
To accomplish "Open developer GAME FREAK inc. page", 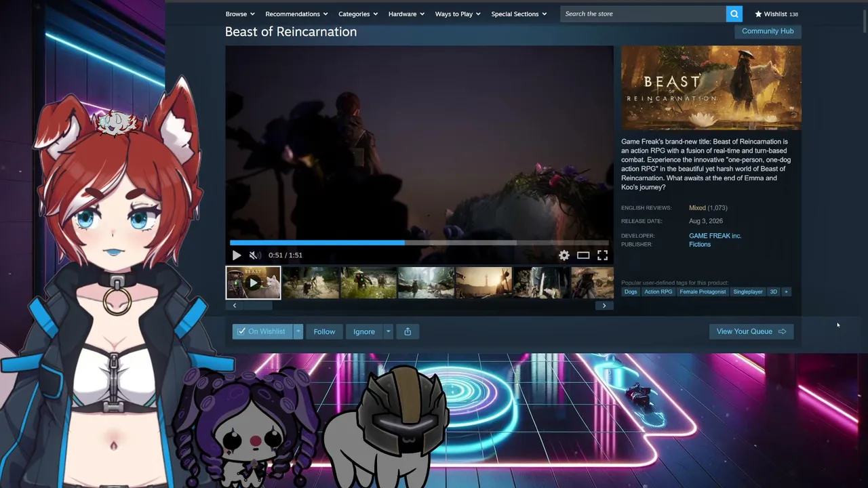I will 715,236.
